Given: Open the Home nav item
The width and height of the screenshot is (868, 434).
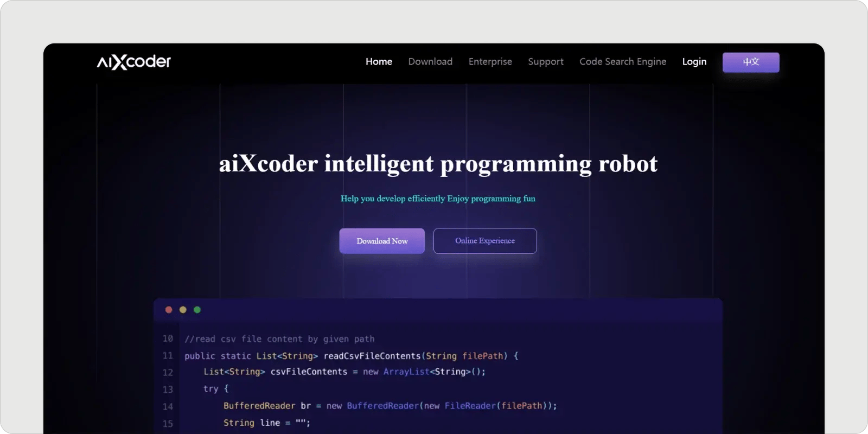Looking at the screenshot, I should [379, 62].
